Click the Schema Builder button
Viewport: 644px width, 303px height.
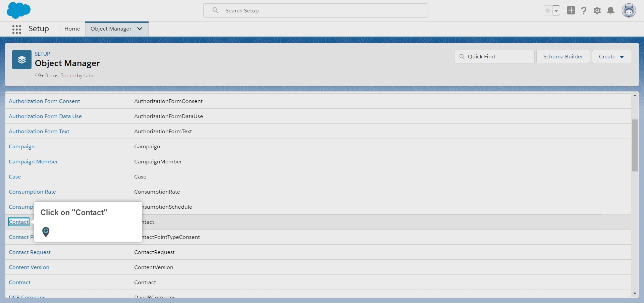click(x=563, y=57)
